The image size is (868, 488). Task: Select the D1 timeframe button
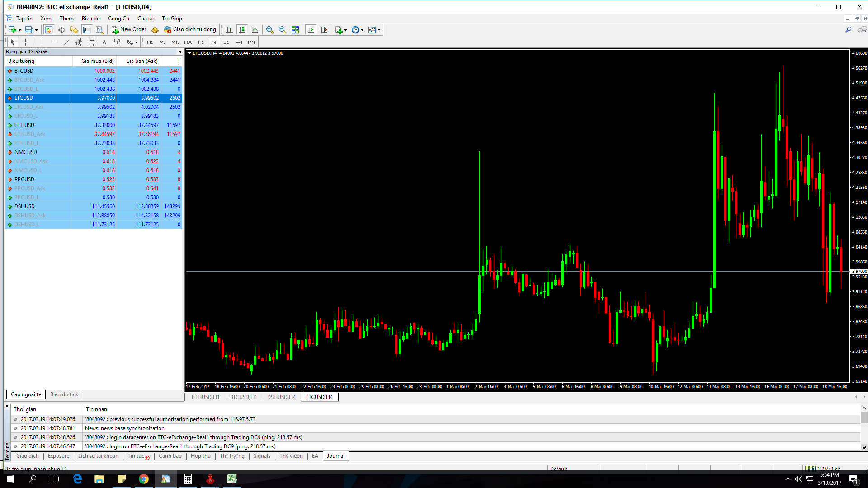point(226,42)
